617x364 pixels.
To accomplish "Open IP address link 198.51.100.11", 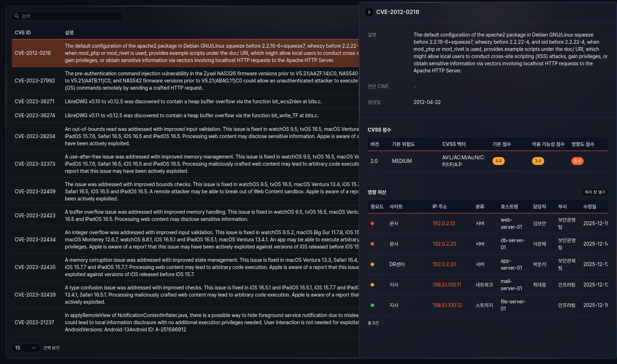I will point(447,285).
